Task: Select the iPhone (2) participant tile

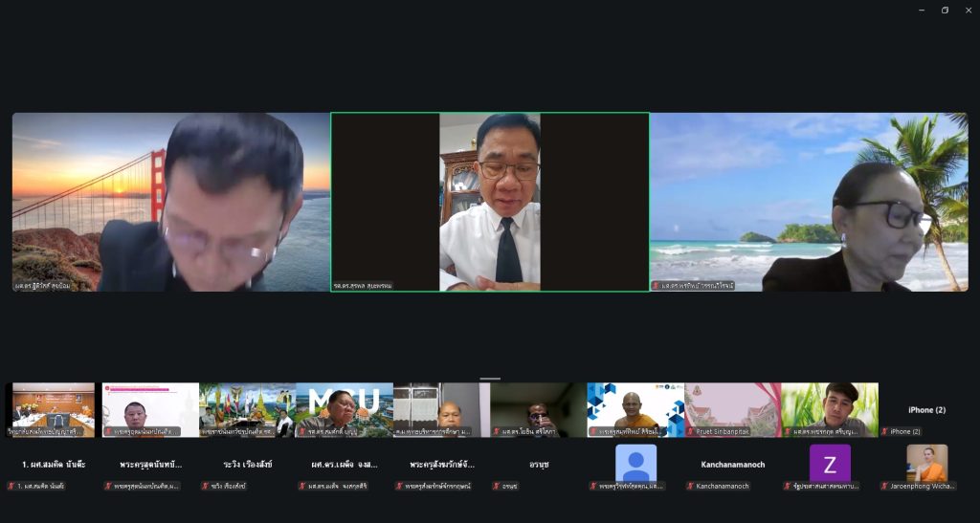Action: point(926,409)
